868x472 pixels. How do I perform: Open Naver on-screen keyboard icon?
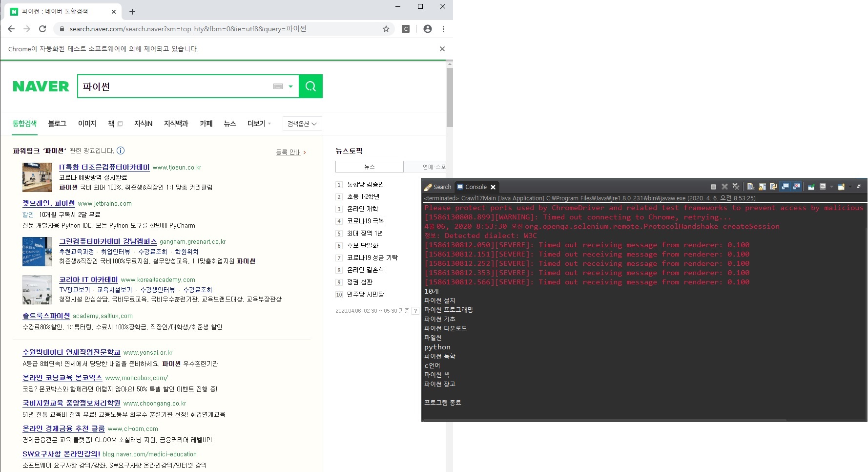(278, 86)
